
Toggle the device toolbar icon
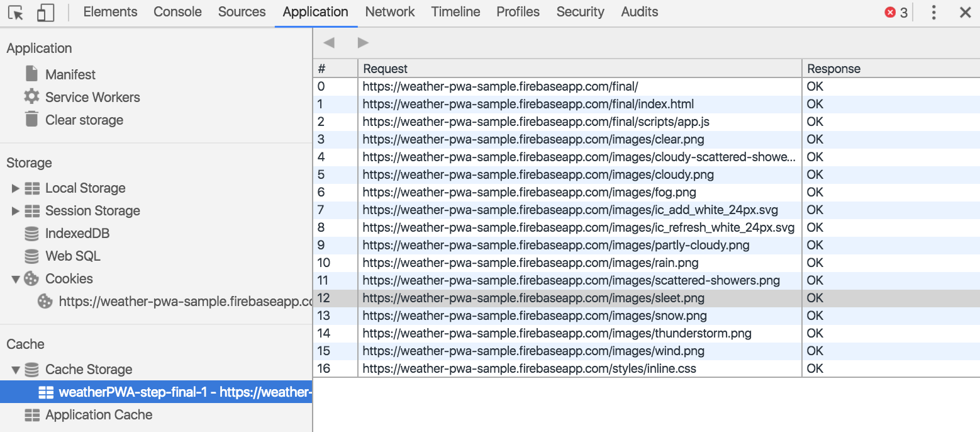[45, 13]
